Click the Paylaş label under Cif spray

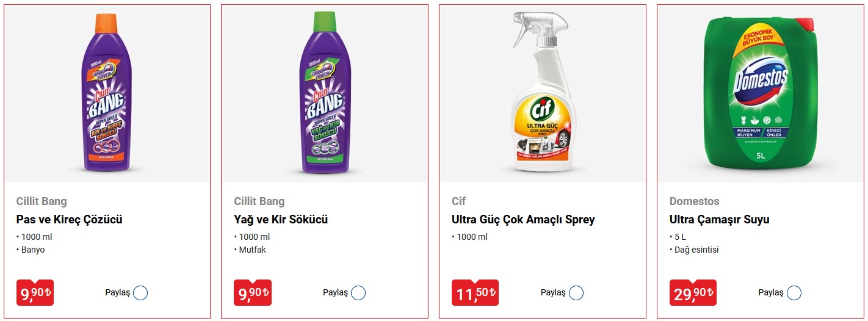(552, 293)
